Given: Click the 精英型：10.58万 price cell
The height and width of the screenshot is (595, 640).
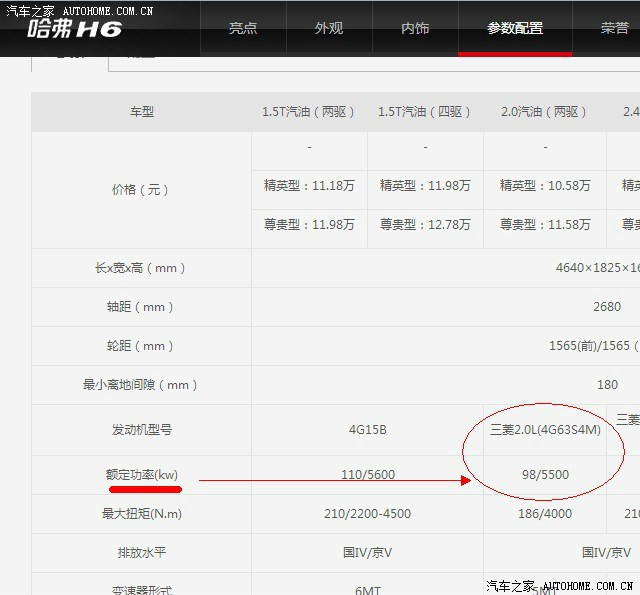Looking at the screenshot, I should pyautogui.click(x=545, y=185).
